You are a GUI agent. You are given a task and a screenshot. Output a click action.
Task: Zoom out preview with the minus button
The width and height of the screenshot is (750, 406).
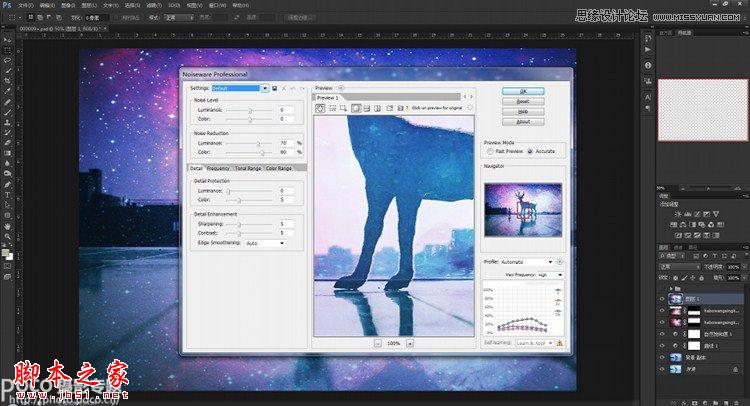[378, 343]
